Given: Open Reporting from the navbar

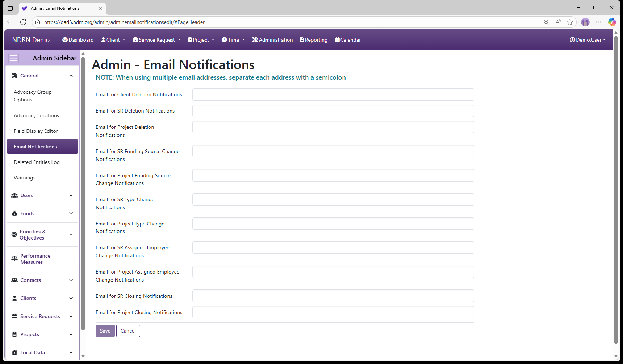Looking at the screenshot, I should click(x=314, y=40).
